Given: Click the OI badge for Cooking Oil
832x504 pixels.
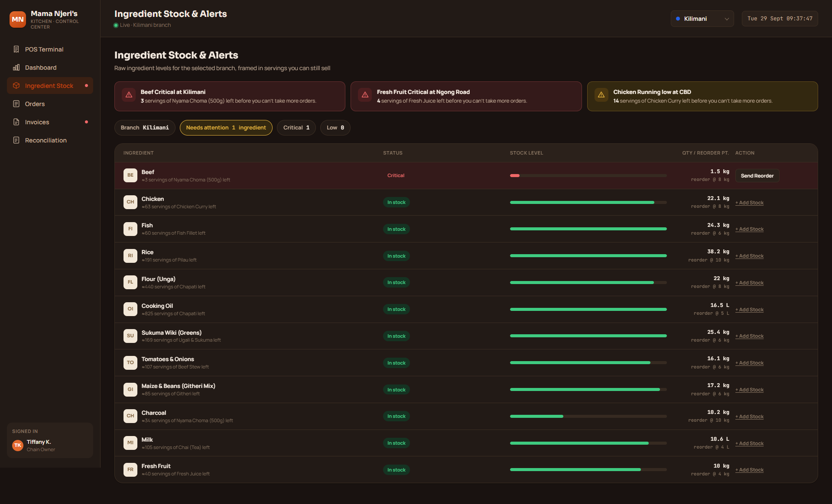Looking at the screenshot, I should point(130,309).
